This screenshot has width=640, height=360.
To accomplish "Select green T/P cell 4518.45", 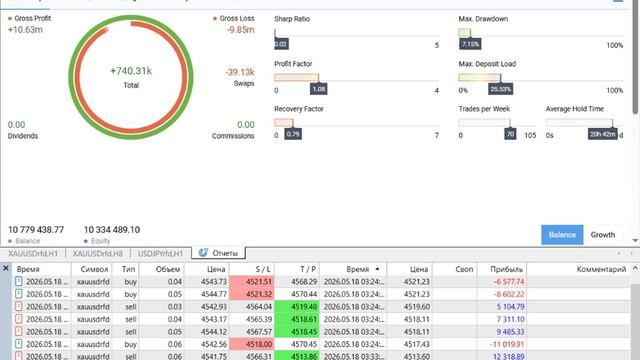I will coord(297,332).
